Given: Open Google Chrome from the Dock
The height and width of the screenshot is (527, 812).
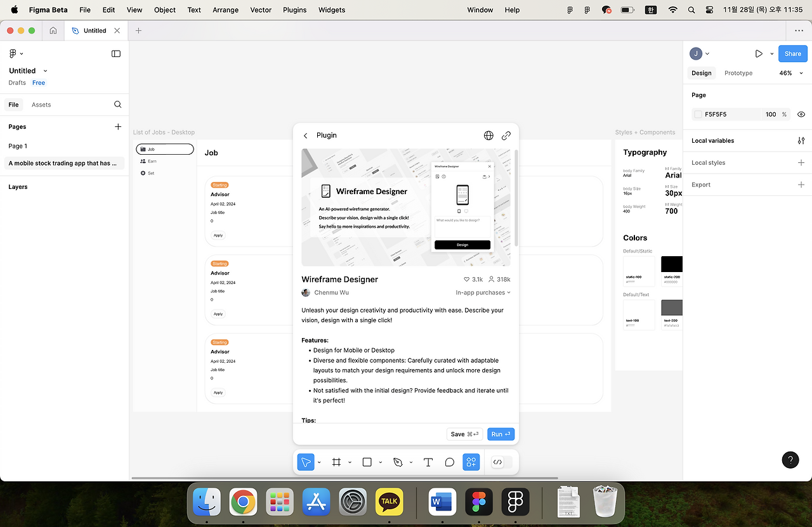Looking at the screenshot, I should [x=244, y=502].
